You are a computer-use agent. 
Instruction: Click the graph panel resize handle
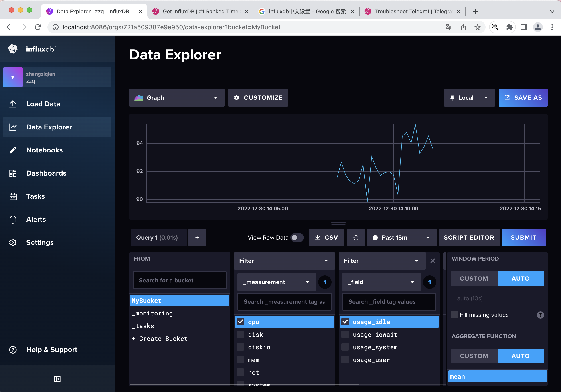(x=338, y=223)
